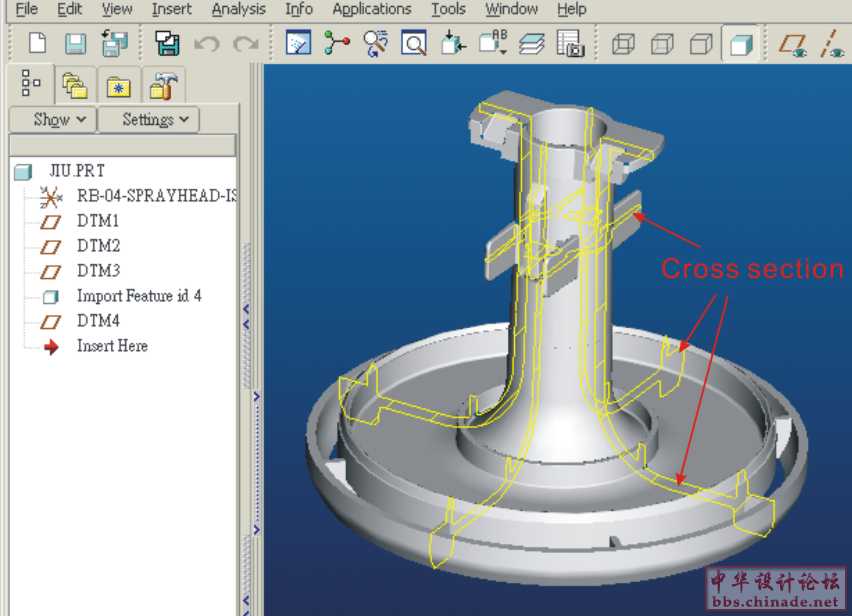Select Import Feature id 4
852x616 pixels.
(139, 296)
